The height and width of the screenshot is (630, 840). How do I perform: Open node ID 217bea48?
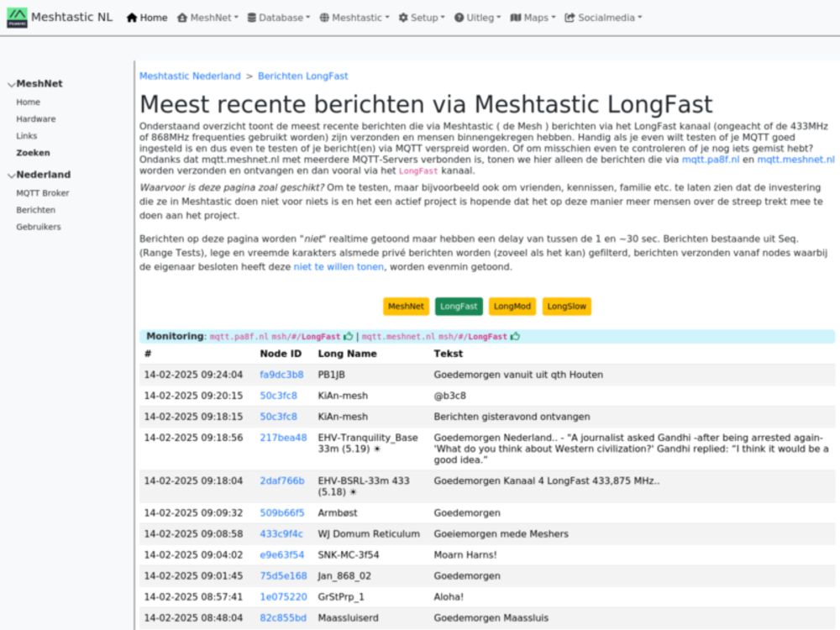coord(283,438)
